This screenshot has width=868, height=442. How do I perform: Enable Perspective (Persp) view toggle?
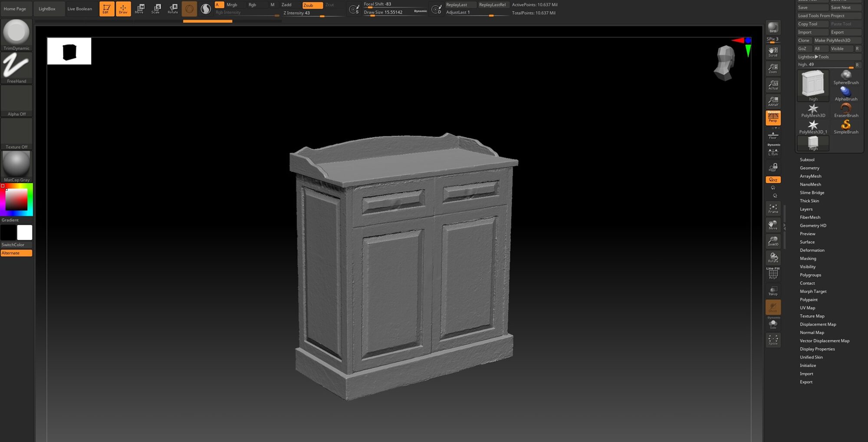[773, 117]
